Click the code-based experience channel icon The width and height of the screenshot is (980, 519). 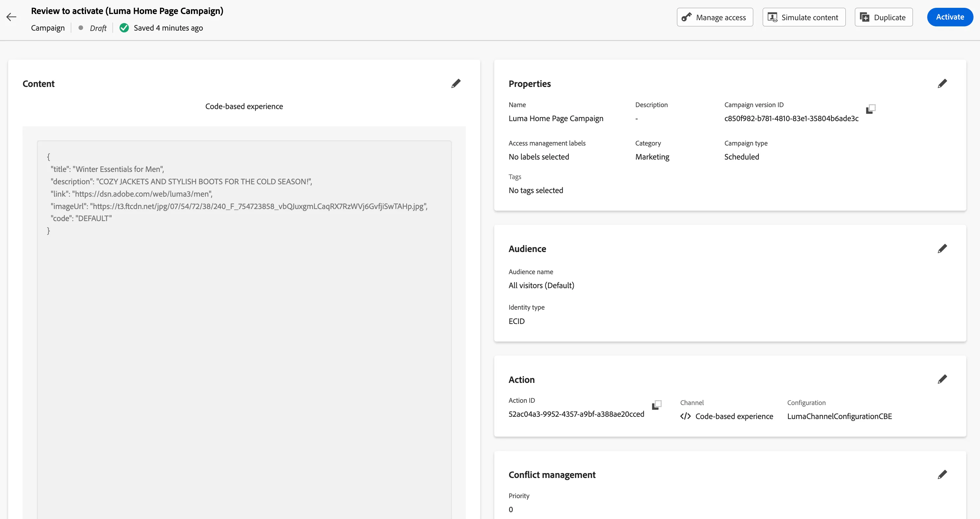coord(685,416)
